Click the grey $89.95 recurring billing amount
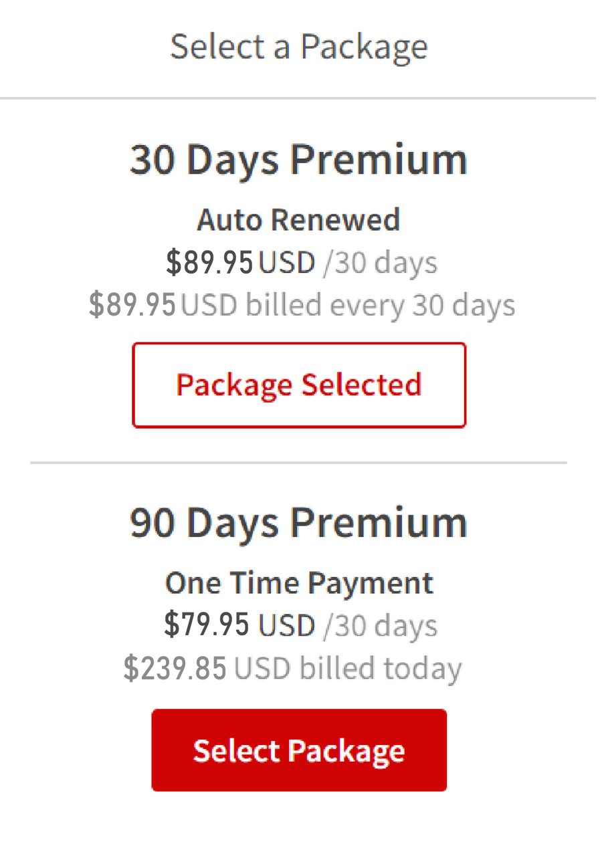Screen dimensions: 602x868 [x=132, y=305]
